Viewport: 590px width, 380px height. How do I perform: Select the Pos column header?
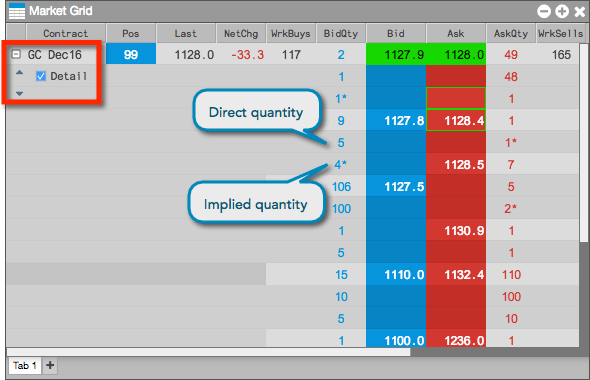[131, 33]
